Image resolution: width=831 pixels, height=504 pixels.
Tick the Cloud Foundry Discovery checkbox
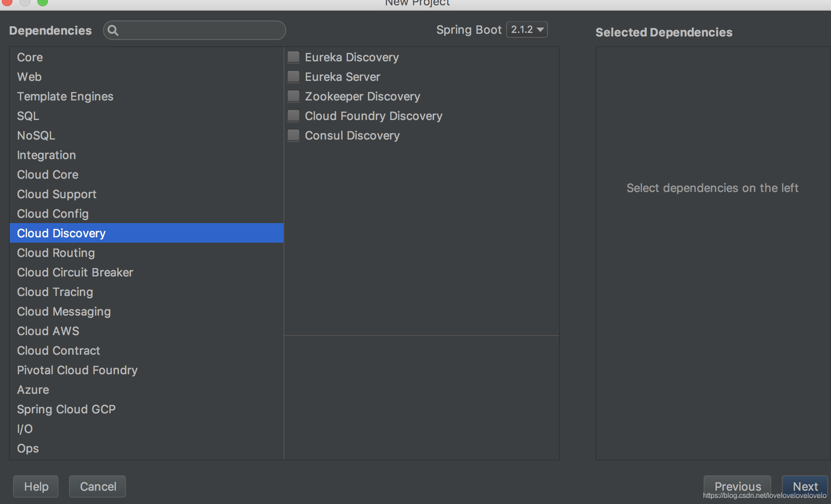pos(293,116)
